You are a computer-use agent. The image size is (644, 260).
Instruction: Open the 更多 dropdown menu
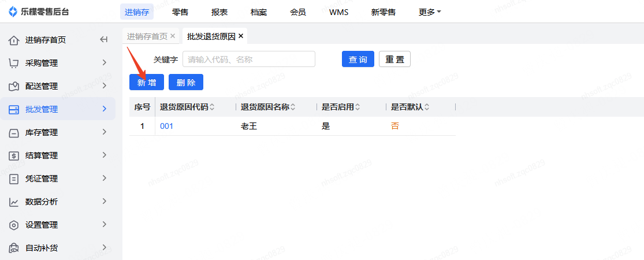point(430,12)
